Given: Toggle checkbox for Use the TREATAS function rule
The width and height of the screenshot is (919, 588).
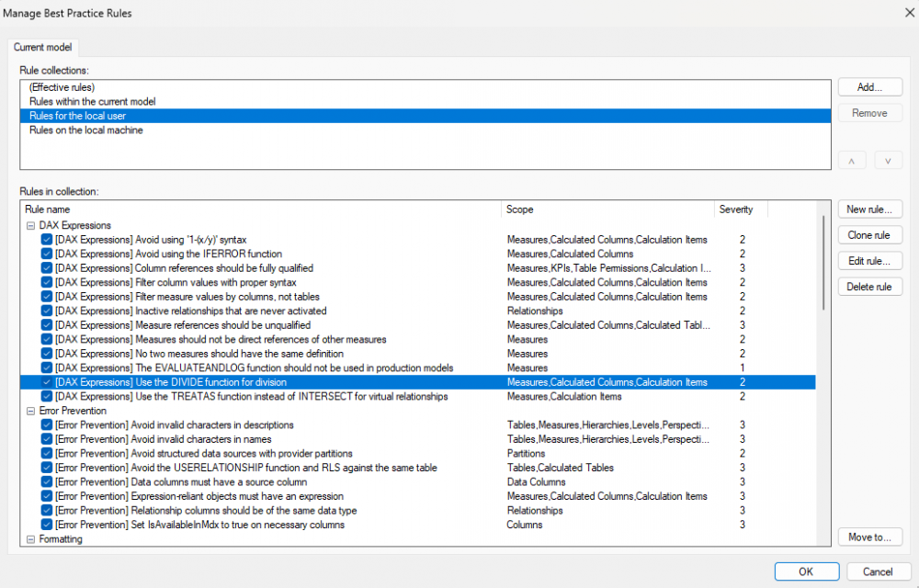Looking at the screenshot, I should coord(47,397).
